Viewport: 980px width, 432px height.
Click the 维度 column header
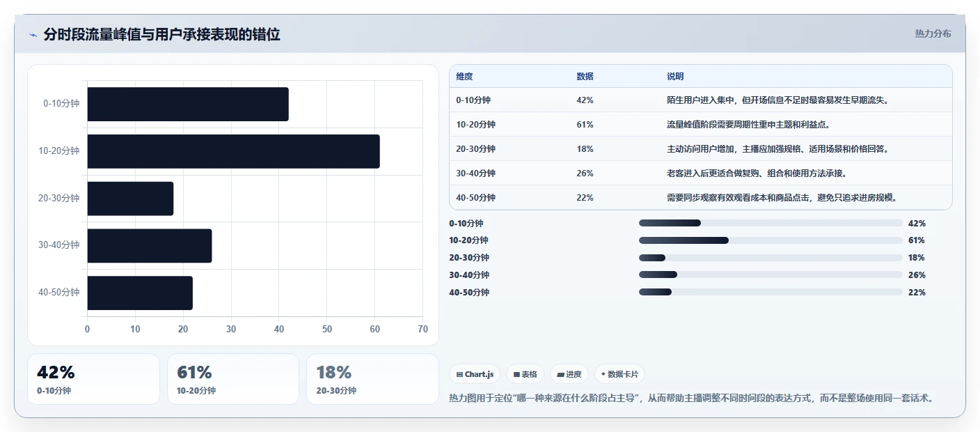coord(464,77)
